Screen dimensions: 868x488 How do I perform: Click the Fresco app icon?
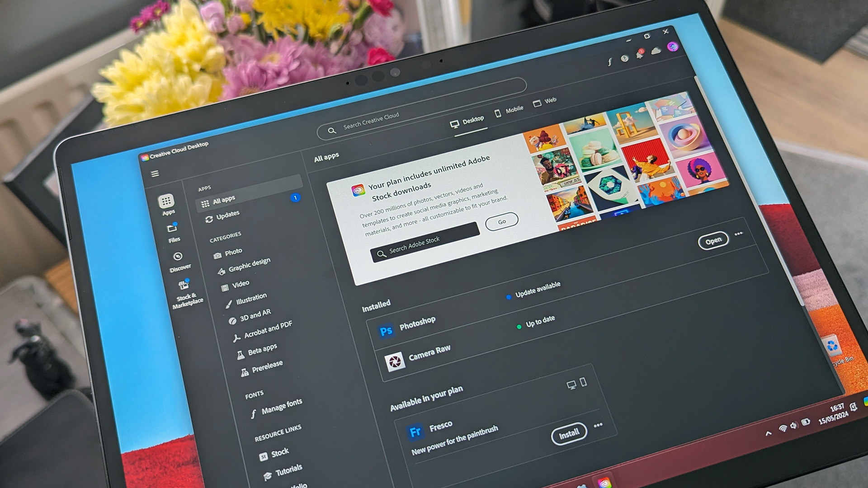tap(415, 432)
